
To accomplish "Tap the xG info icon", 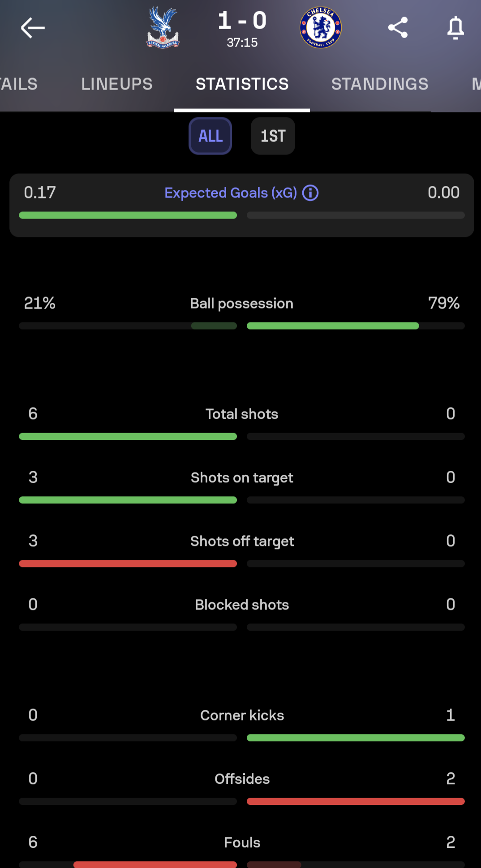I will 310,193.
